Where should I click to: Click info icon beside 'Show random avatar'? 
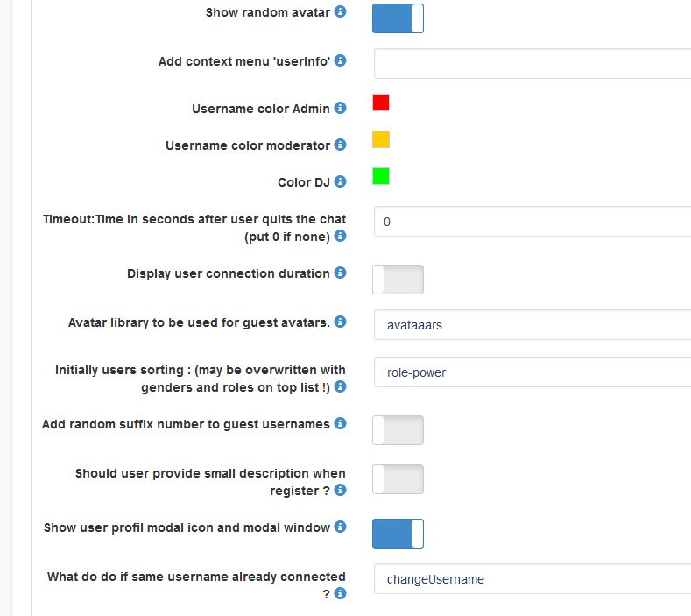point(341,12)
